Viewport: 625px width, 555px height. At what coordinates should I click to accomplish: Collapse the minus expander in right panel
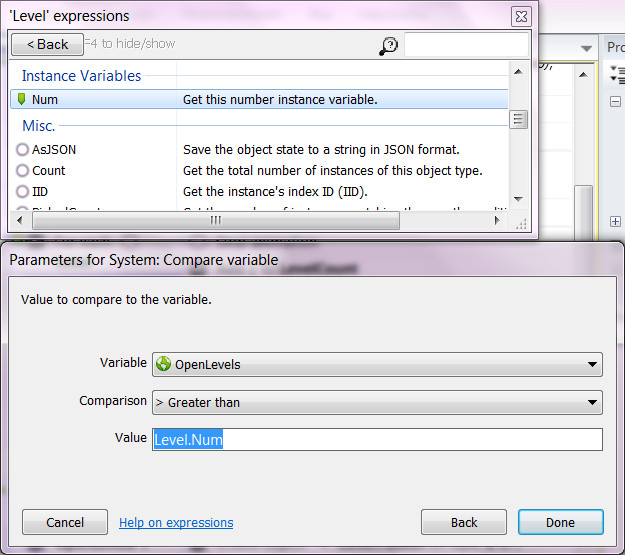coord(615,102)
